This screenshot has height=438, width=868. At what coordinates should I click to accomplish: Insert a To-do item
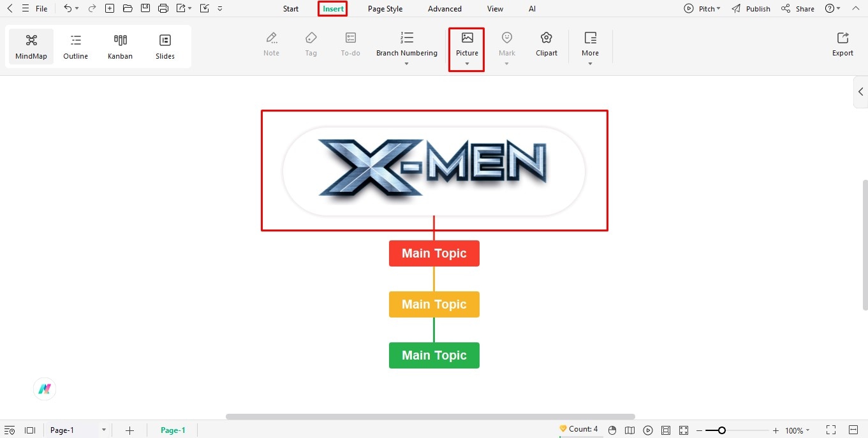(350, 45)
